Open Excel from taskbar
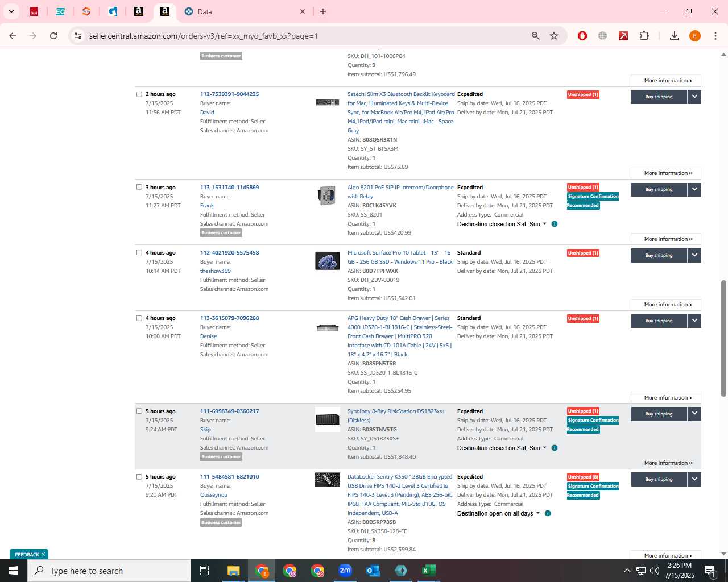Screen dimensions: 728x582 [429, 571]
